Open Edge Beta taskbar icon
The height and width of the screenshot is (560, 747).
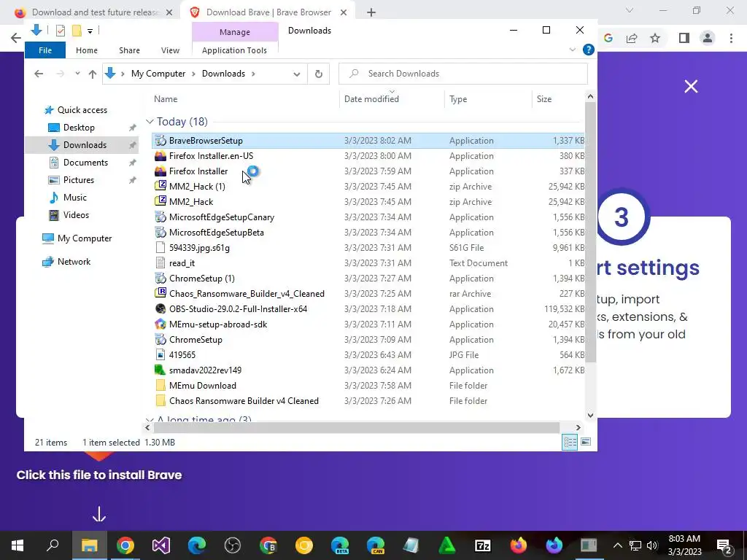(340, 545)
